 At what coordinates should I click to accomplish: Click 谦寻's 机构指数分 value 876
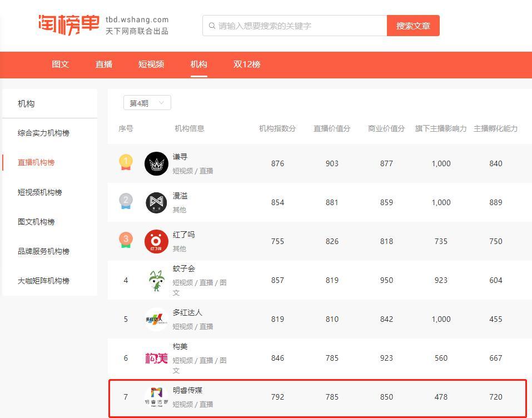[x=277, y=163]
